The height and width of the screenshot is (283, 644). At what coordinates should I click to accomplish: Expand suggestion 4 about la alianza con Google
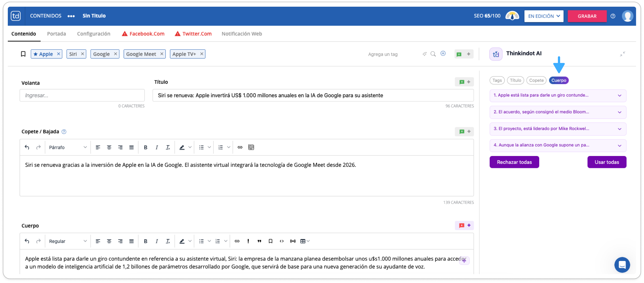pos(558,145)
